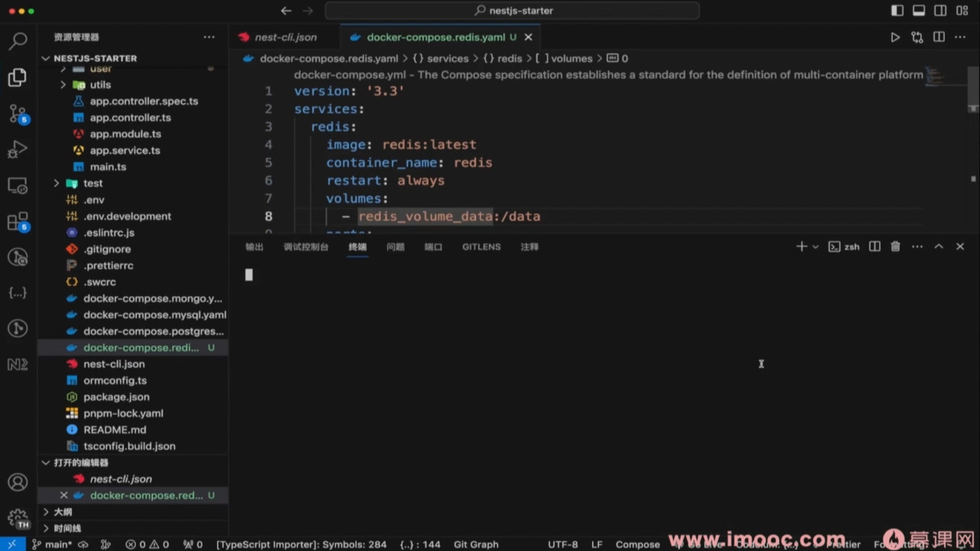
Task: Open the Search view in activity bar
Action: [x=17, y=41]
